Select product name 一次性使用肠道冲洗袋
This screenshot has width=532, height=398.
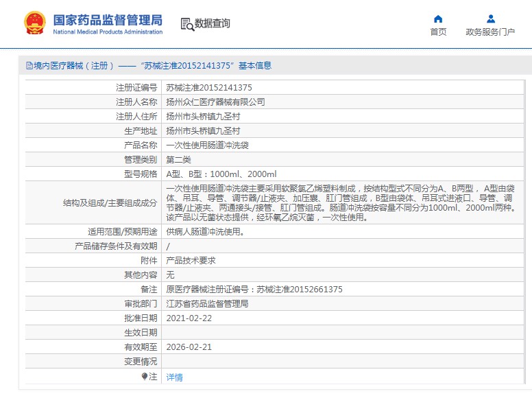click(207, 145)
